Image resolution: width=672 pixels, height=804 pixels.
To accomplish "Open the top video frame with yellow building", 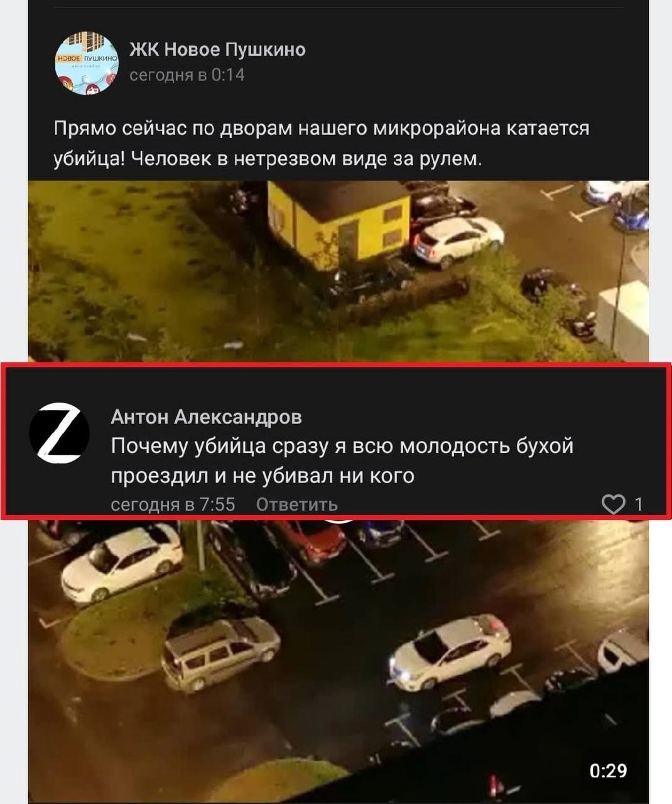I will 338,271.
